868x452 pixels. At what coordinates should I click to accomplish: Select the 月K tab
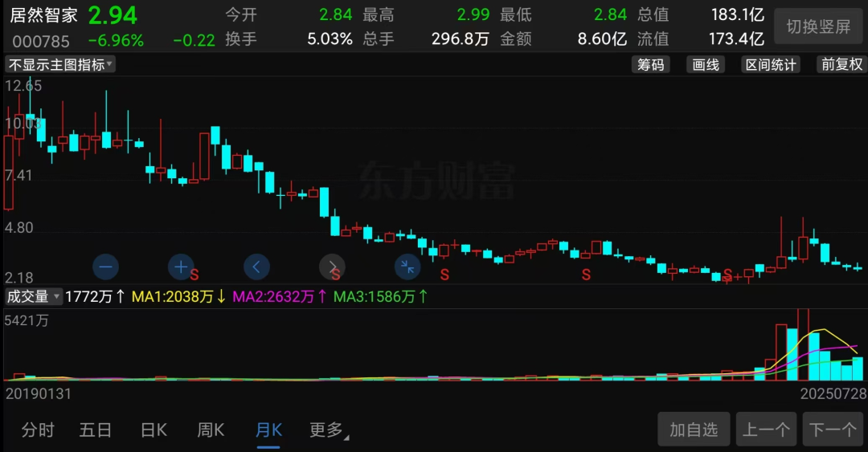[x=269, y=430]
